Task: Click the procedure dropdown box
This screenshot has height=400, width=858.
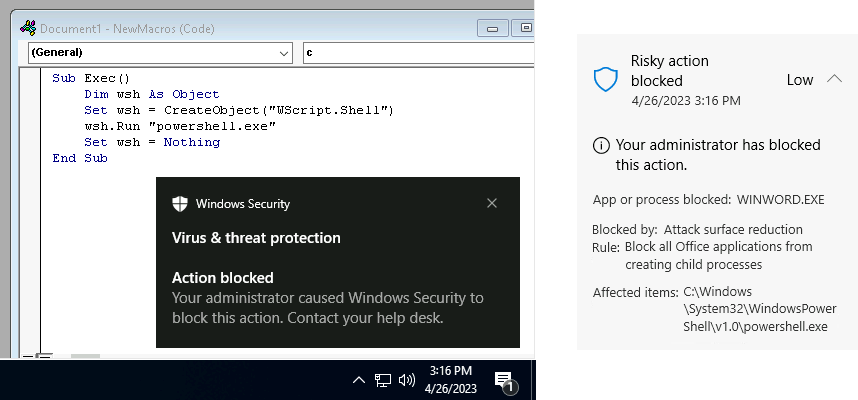Action: tap(415, 52)
